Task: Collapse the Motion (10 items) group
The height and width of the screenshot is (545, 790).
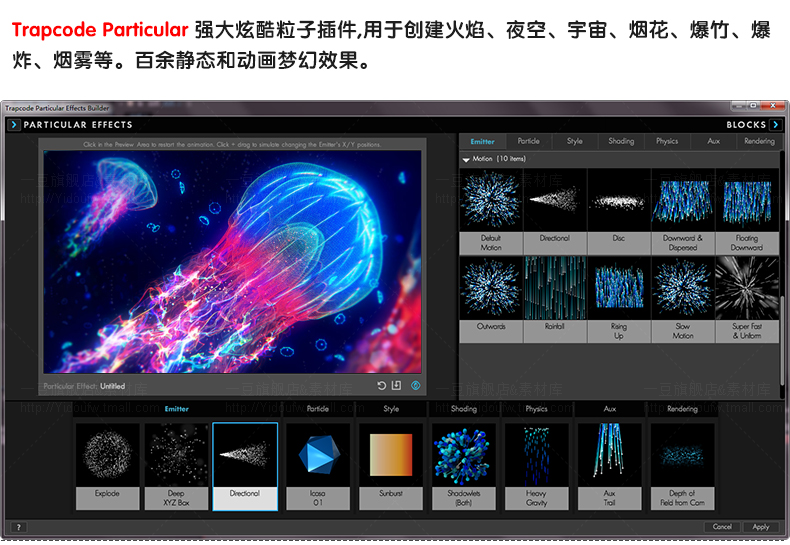Action: (x=466, y=159)
